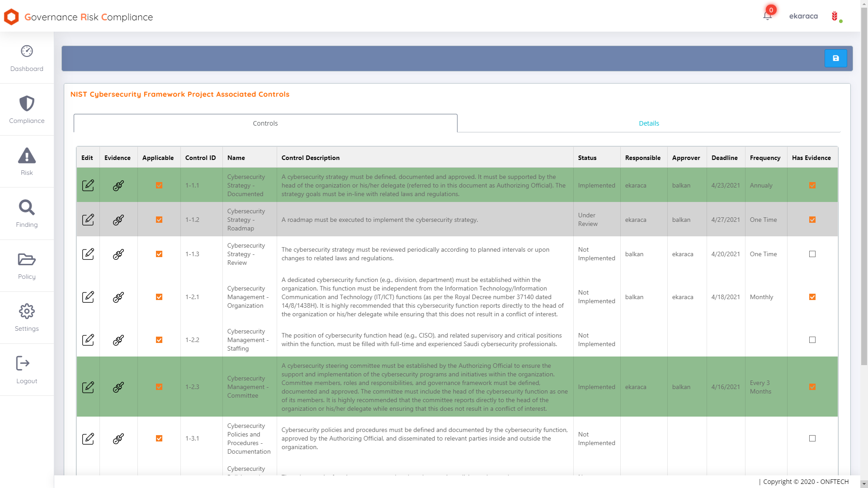Image resolution: width=868 pixels, height=488 pixels.
Task: Check Has Evidence for control 1-1.3
Action: tap(812, 254)
